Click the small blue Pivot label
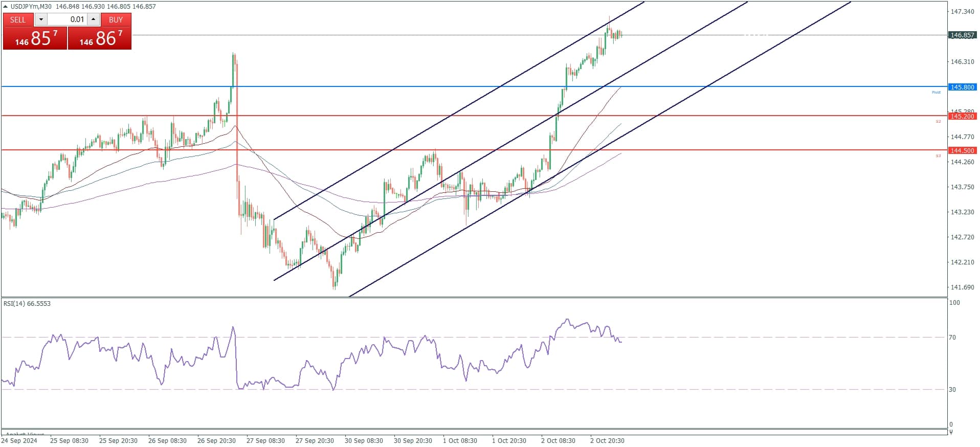 [936, 93]
